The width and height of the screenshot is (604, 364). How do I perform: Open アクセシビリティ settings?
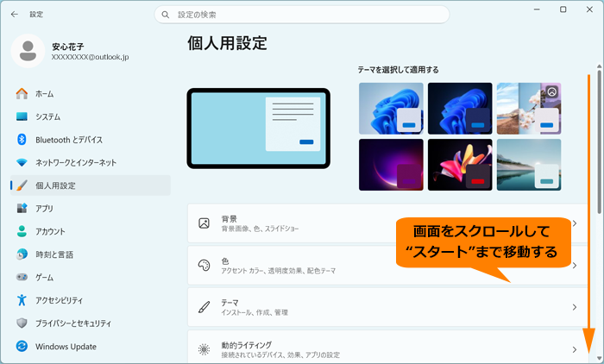pyautogui.click(x=90, y=300)
